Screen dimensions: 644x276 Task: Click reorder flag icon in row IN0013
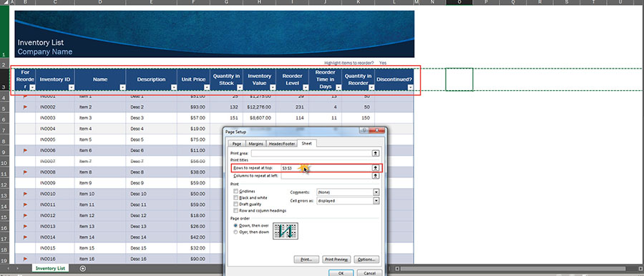[25, 226]
